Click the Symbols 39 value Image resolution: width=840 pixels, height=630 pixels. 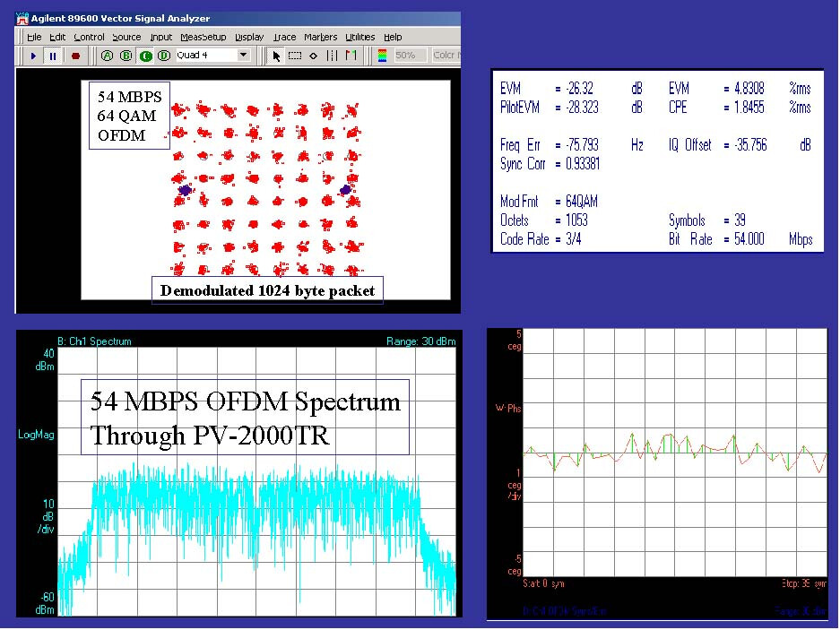pyautogui.click(x=740, y=220)
